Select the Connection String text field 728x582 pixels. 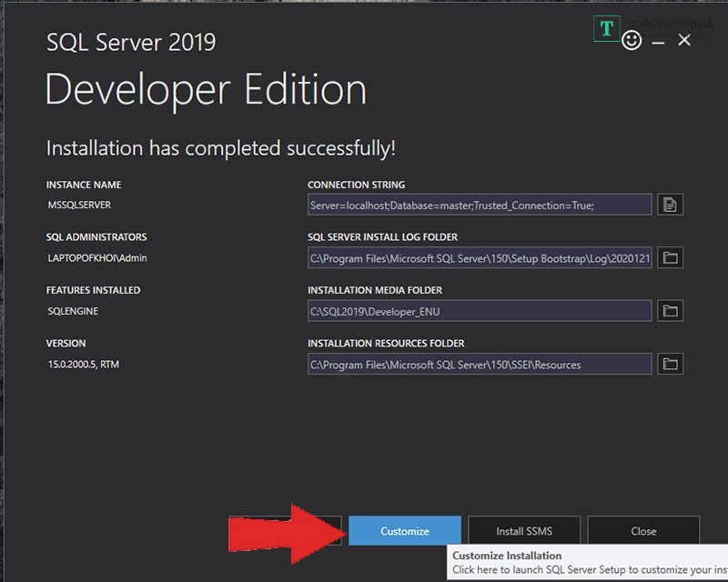(x=480, y=206)
